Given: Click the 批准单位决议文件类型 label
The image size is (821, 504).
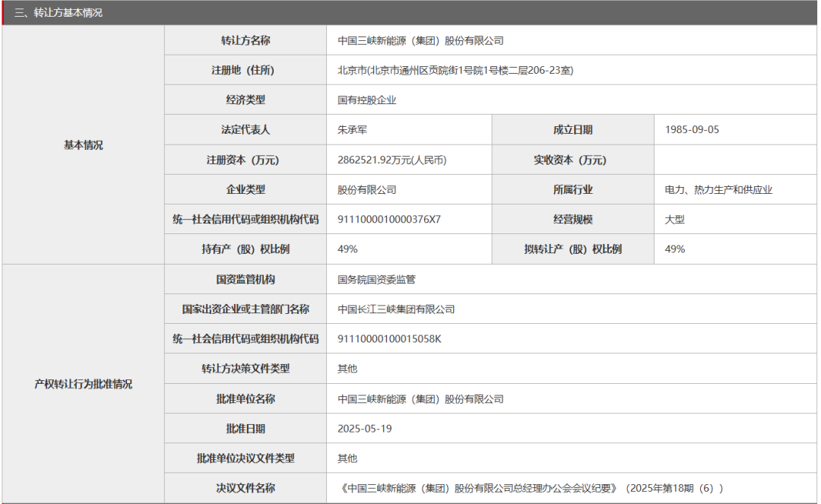Looking at the screenshot, I should [x=246, y=458].
